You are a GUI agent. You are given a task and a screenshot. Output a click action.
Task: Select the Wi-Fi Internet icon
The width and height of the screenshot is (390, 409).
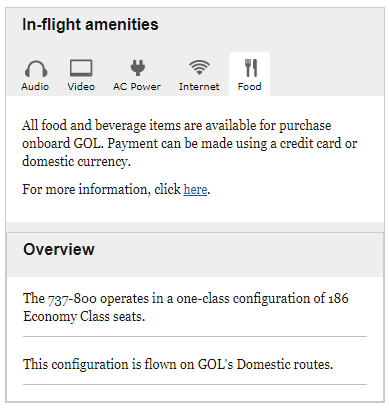point(199,68)
